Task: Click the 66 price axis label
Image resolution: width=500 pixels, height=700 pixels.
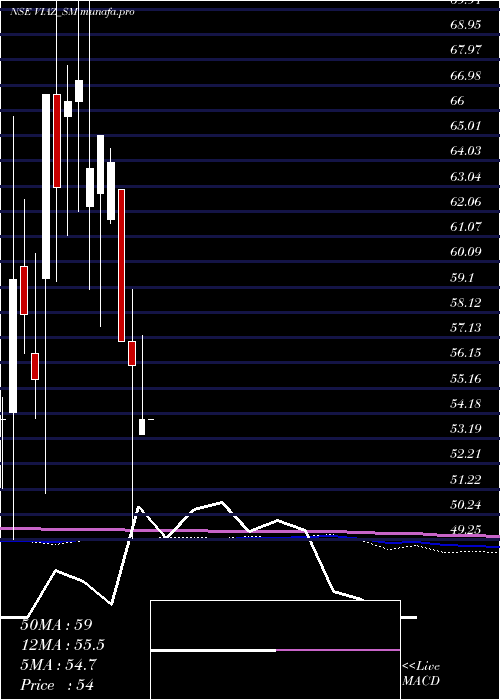Action: (458, 100)
